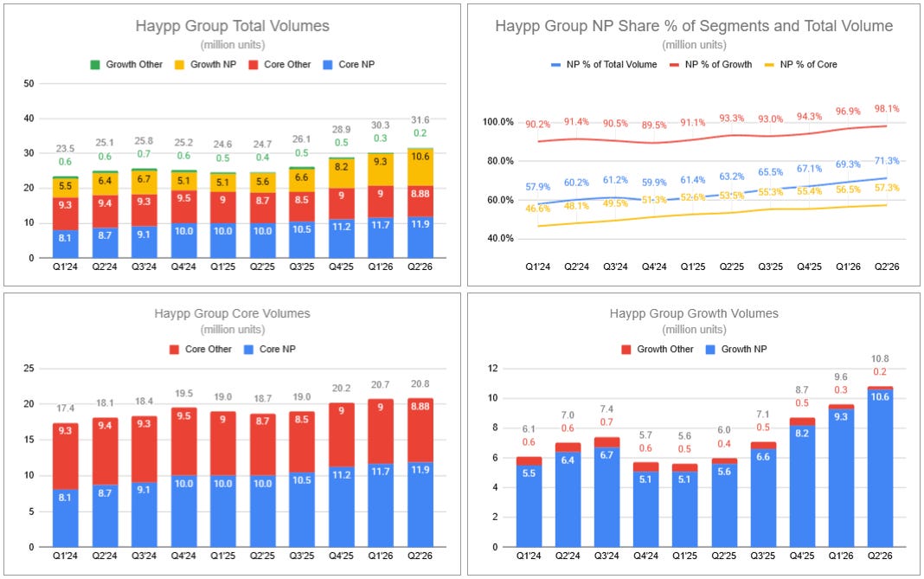
Task: Click the '100.0%' y-axis label in NP Share chart
Action: [498, 122]
